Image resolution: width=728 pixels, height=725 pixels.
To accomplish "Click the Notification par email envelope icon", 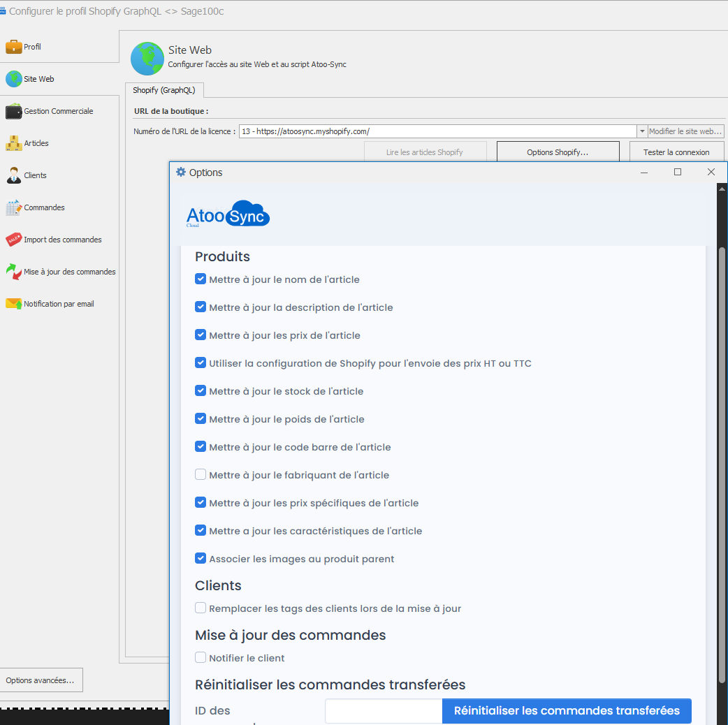I will tap(13, 304).
